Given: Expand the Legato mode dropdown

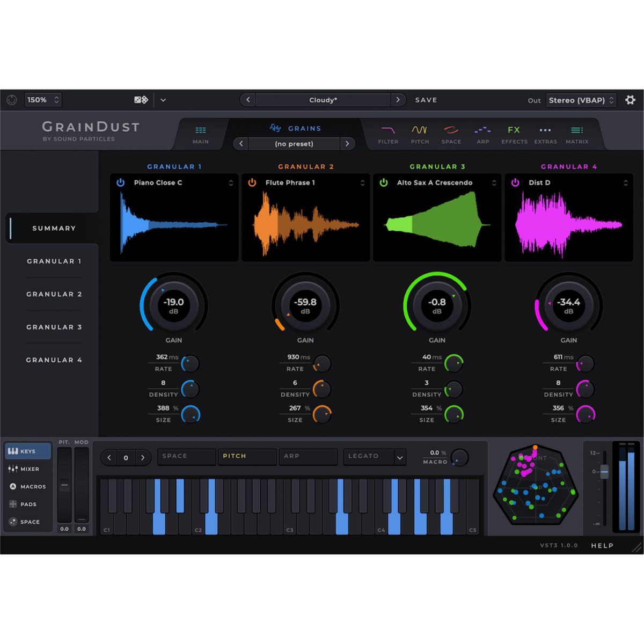Looking at the screenshot, I should 400,457.
